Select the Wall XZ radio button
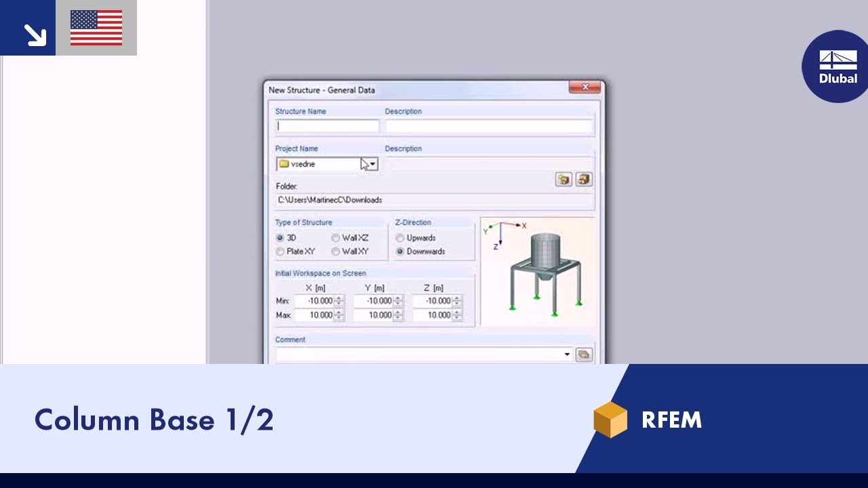The height and width of the screenshot is (488, 868). [x=336, y=238]
